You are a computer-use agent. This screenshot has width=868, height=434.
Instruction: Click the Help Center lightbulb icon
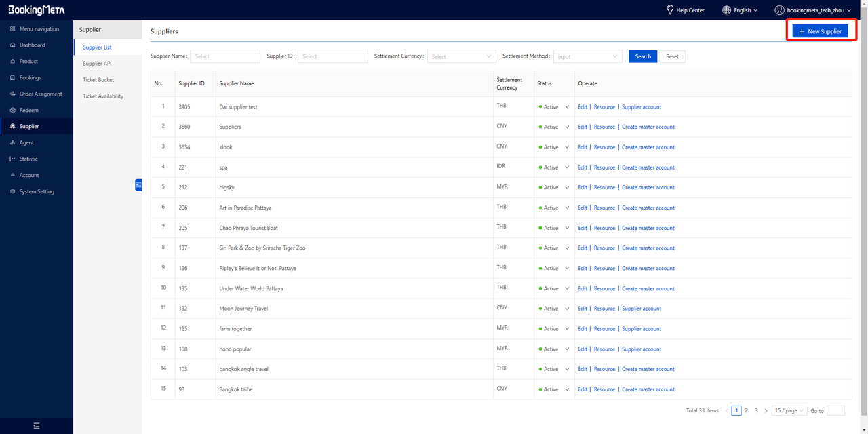tap(670, 10)
